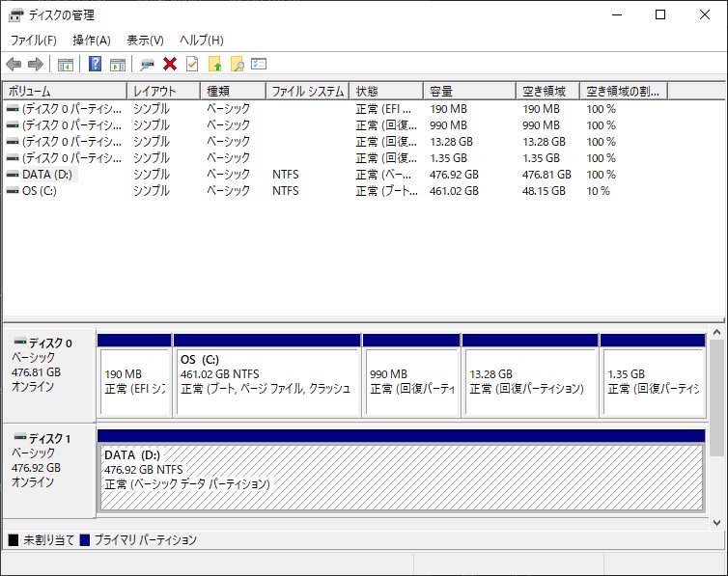
Task: Click the properties checkmark page icon
Action: coord(192,65)
